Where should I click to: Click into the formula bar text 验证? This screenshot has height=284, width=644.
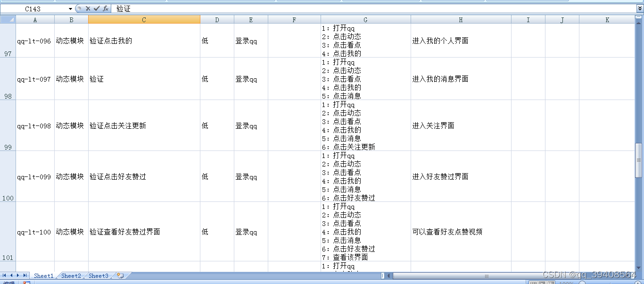point(124,8)
